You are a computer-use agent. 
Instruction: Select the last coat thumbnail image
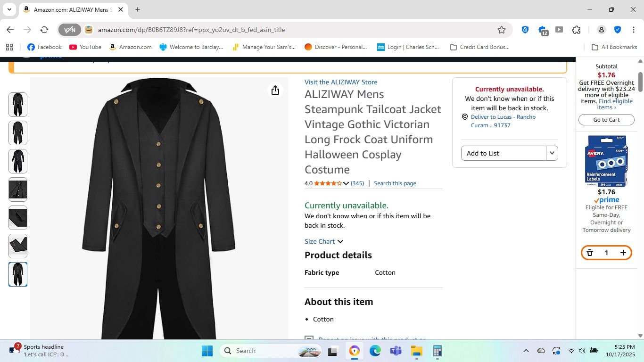tap(18, 274)
